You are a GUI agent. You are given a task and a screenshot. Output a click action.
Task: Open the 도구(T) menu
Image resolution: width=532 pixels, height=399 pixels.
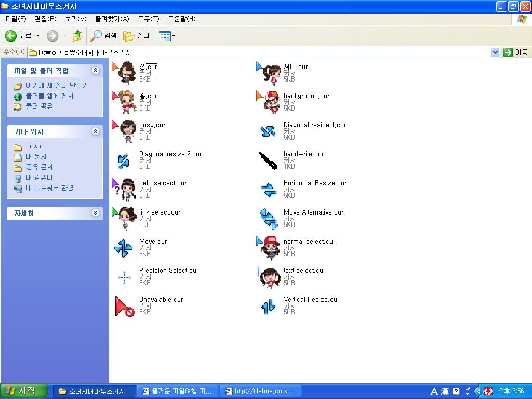[x=148, y=19]
